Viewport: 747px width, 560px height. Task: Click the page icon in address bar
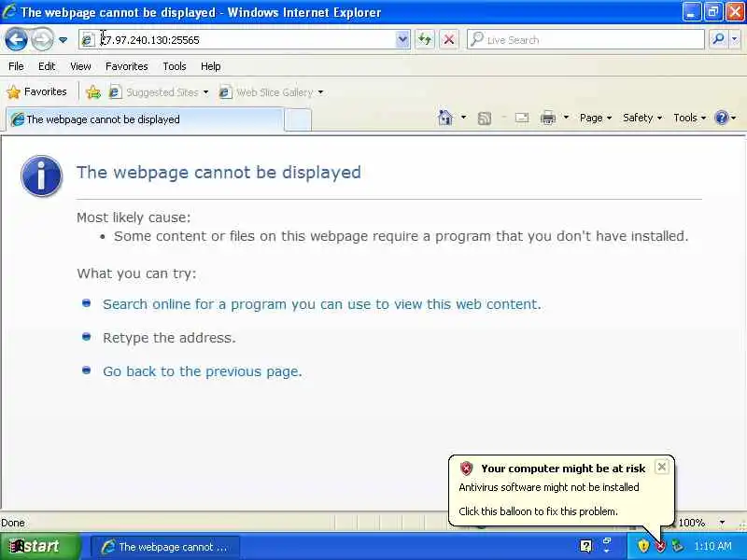click(x=88, y=40)
